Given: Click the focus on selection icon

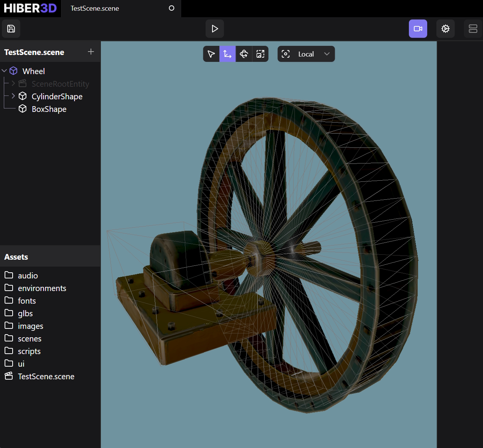Looking at the screenshot, I should point(286,54).
